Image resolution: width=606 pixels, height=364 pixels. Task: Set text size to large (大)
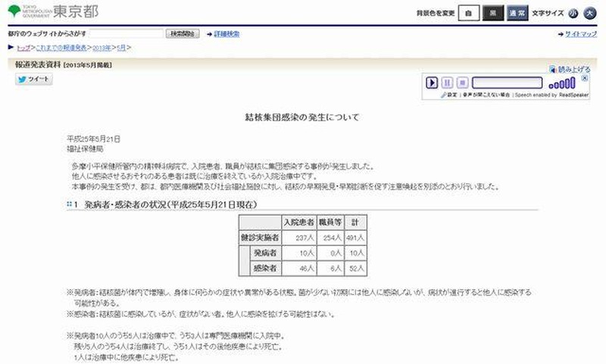589,14
